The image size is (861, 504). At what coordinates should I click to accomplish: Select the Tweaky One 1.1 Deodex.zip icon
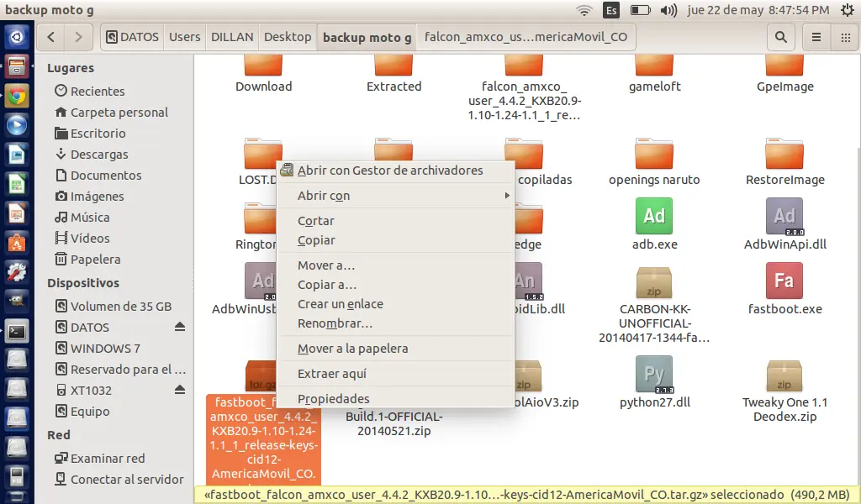[784, 375]
